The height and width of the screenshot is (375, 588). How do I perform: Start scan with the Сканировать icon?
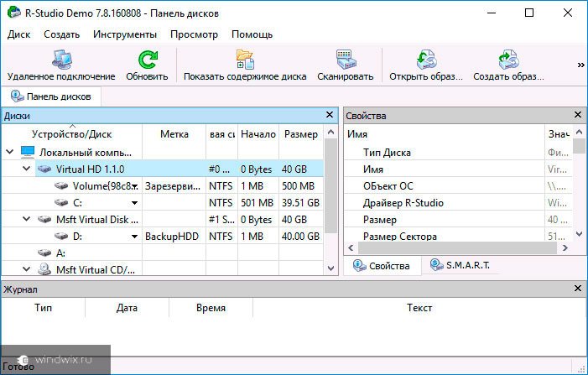tap(345, 60)
